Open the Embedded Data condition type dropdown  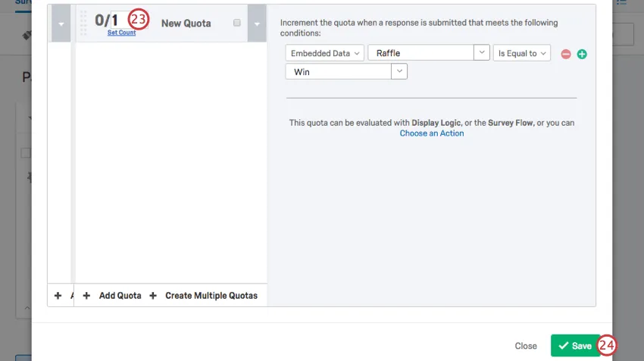pos(325,54)
